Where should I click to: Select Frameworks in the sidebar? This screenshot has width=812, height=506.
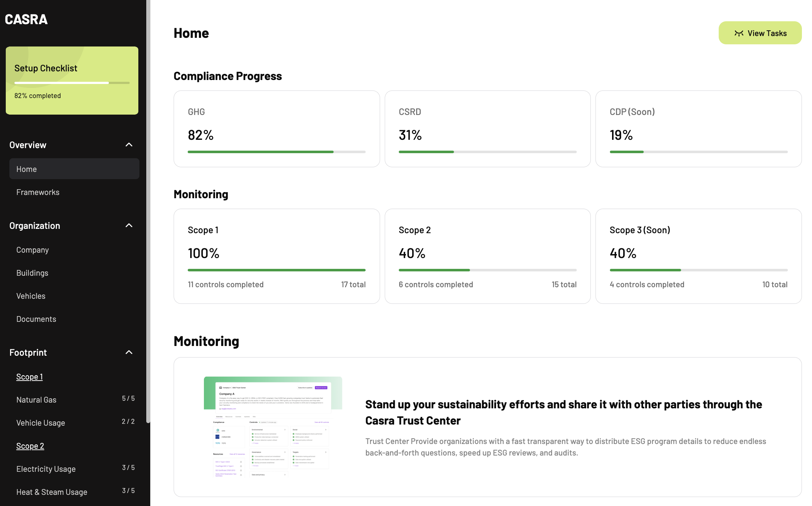tap(38, 192)
